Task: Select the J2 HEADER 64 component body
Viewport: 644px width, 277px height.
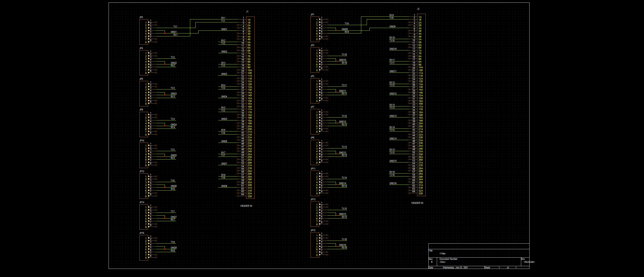Action: (421, 105)
